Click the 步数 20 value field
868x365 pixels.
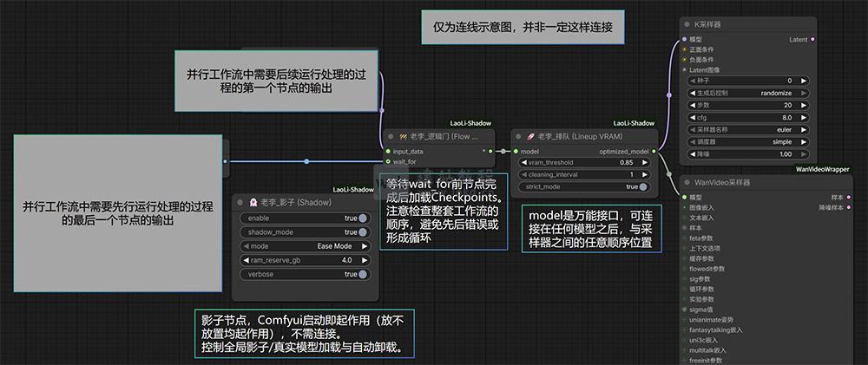(x=747, y=105)
